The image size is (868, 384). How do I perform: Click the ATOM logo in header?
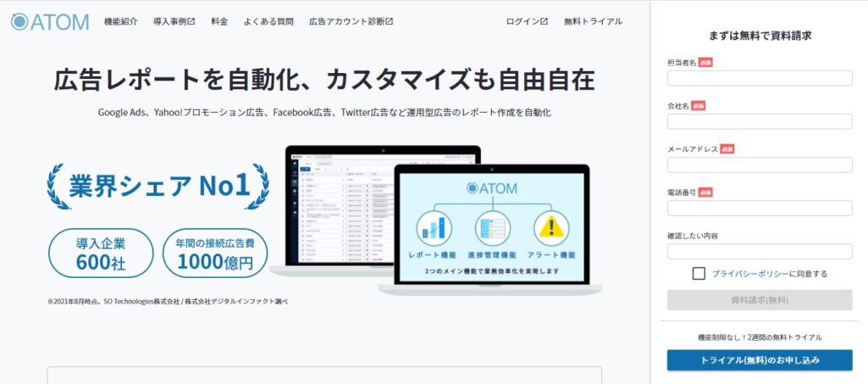pos(50,21)
